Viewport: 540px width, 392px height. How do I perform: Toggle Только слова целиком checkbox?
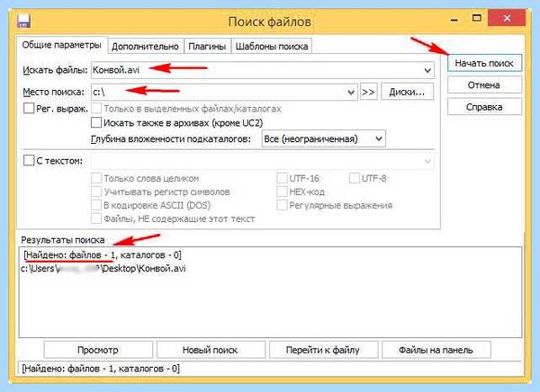[96, 178]
